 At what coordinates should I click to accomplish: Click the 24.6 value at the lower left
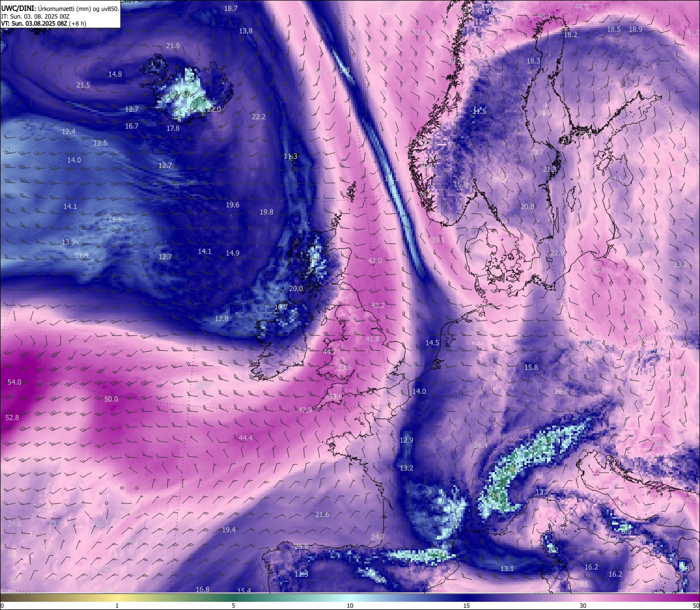[14, 524]
